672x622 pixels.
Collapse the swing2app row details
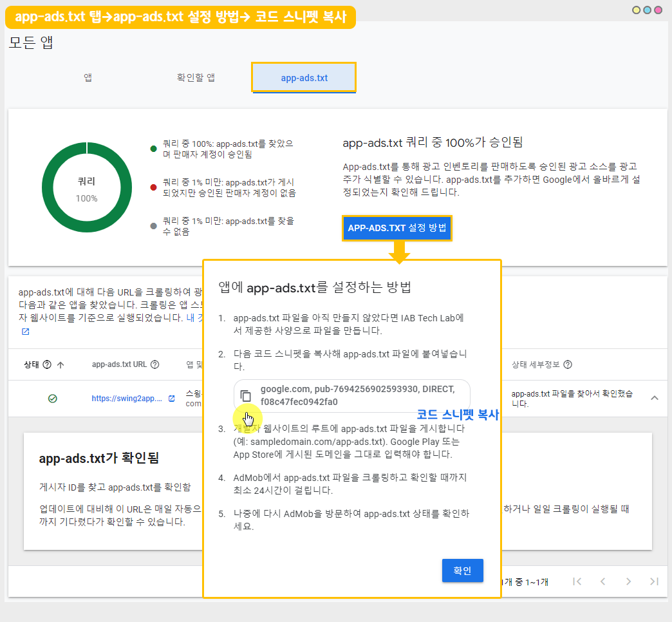[x=654, y=398]
